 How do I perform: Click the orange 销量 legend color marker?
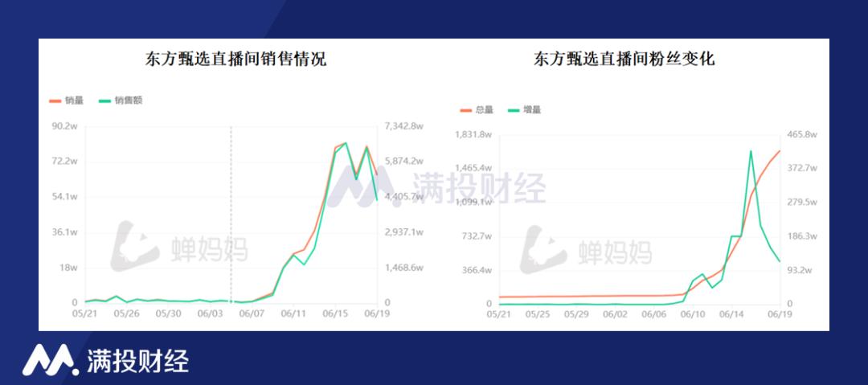[x=55, y=100]
